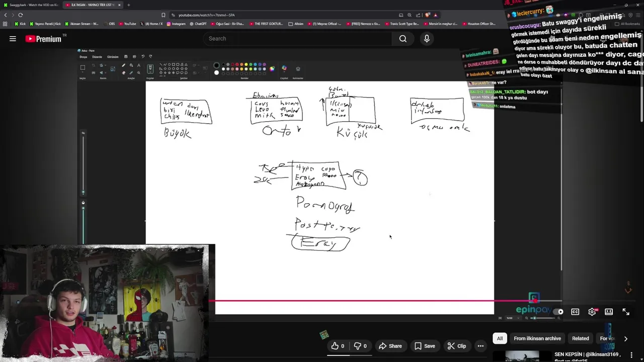Save the video to a playlist
The height and width of the screenshot is (362, 644).
click(425, 346)
